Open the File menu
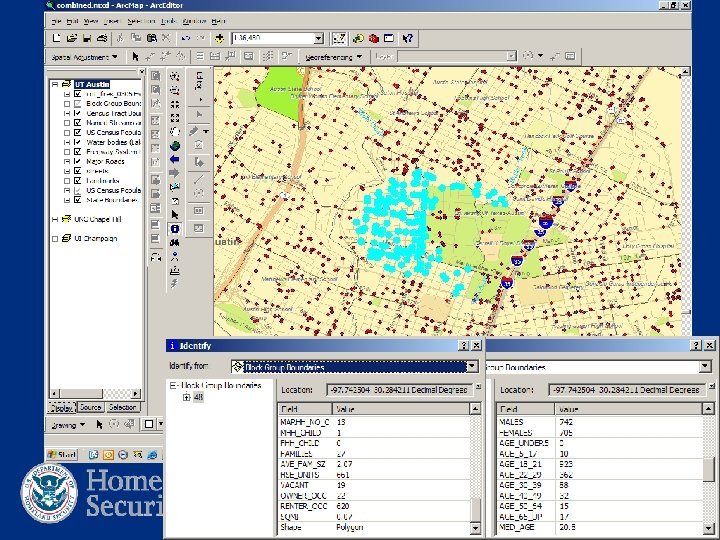720x540 pixels. [x=56, y=21]
